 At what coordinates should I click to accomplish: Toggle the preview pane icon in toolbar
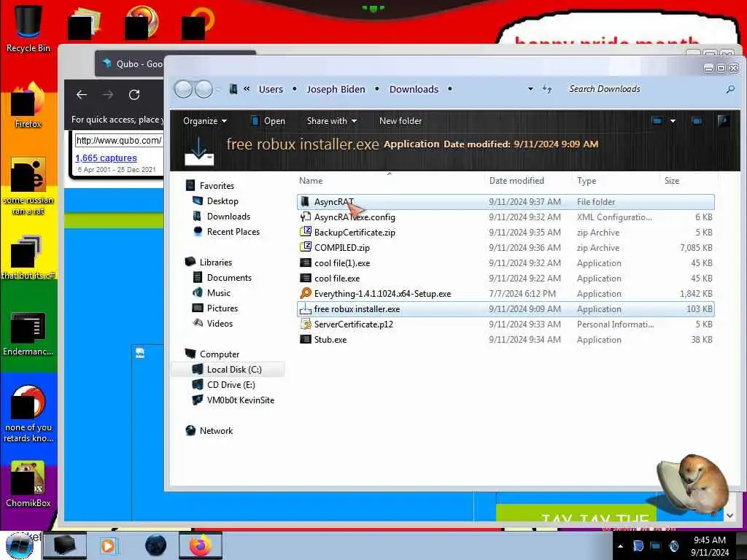tap(697, 121)
